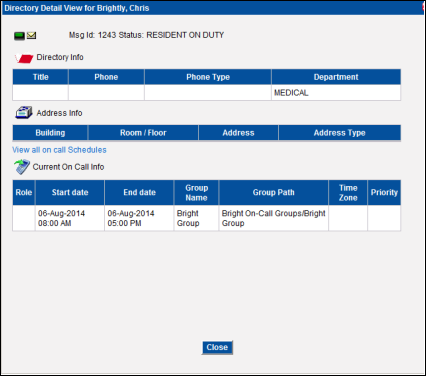Click the Address Info printer icon
Viewport: 426px width, 376px height.
(x=24, y=113)
